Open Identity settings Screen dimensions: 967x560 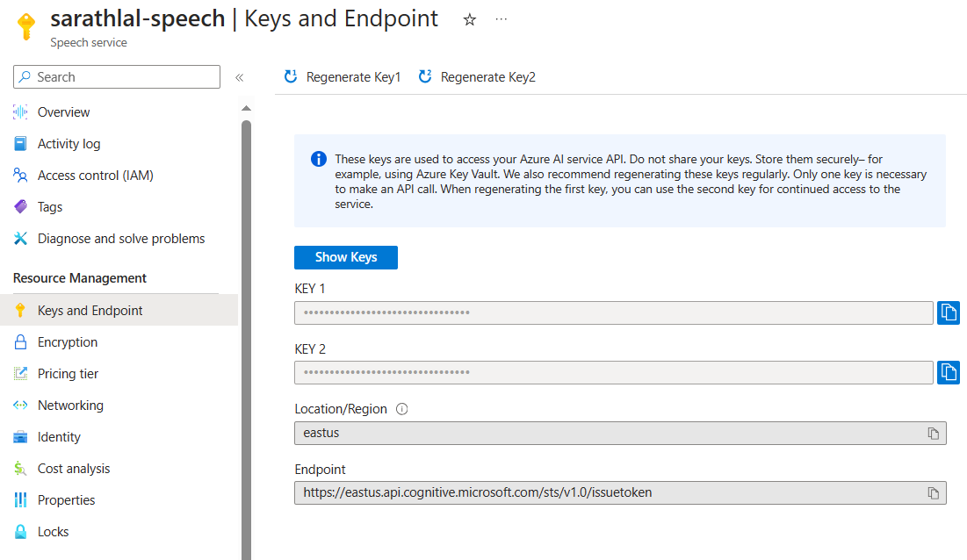[59, 436]
